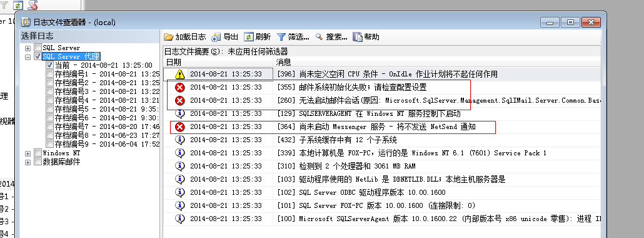The image size is (644, 238).
Task: Select the 存档编号9 2014-06-04 tree item
Action: point(107,144)
